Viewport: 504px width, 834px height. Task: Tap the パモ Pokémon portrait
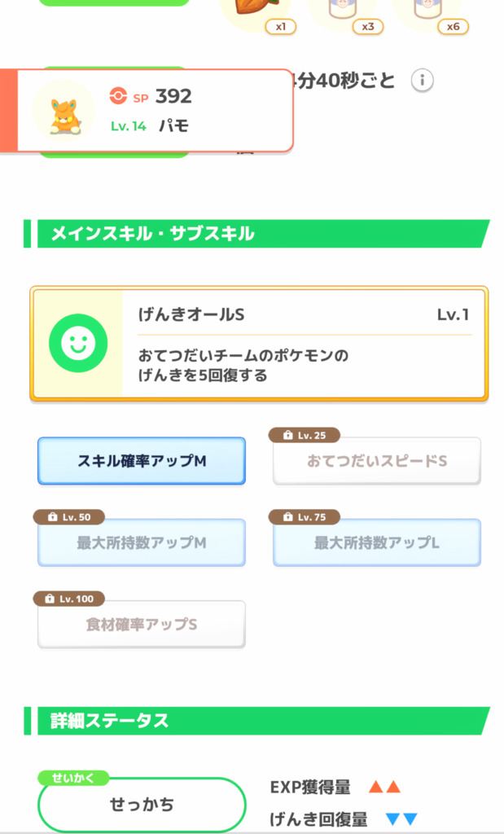click(64, 111)
